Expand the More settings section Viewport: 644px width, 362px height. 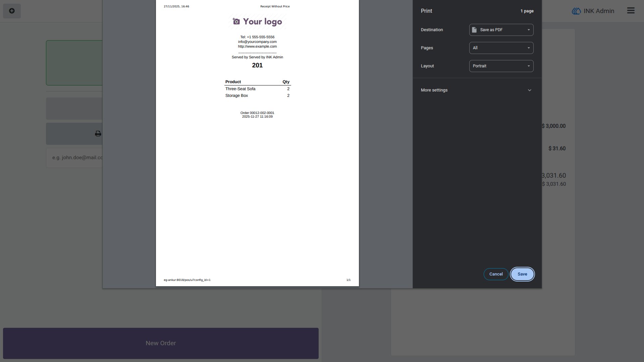click(477, 90)
